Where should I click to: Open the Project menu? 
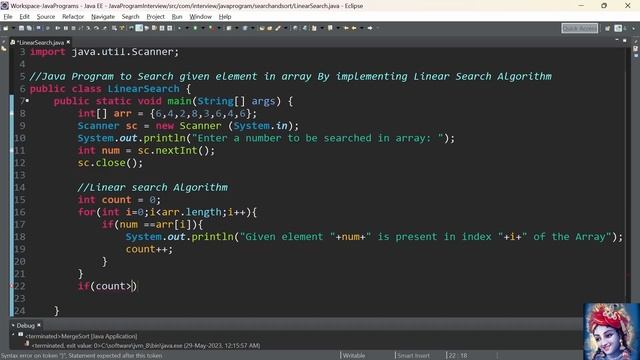155,17
